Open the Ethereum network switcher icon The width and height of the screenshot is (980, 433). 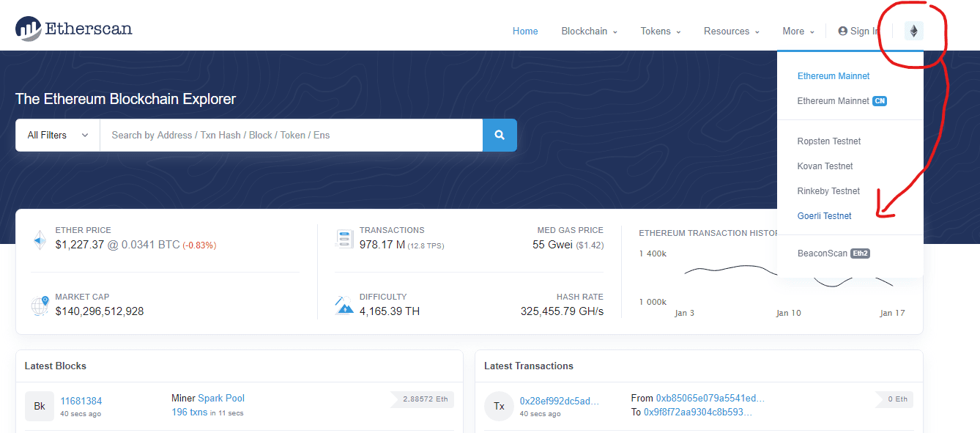913,31
